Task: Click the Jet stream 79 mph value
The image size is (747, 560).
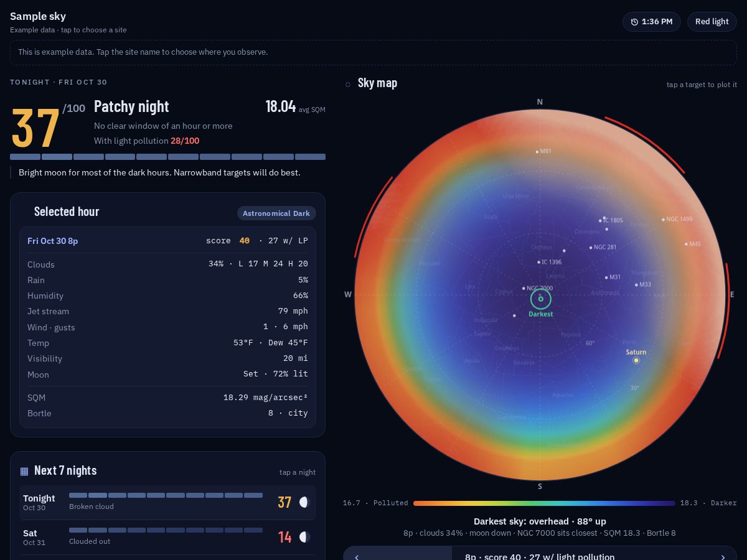Action: coord(293,311)
